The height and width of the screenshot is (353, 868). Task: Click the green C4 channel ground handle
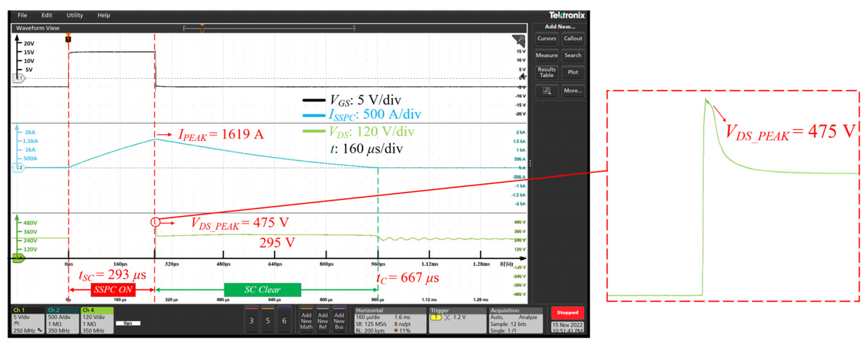pyautogui.click(x=19, y=258)
